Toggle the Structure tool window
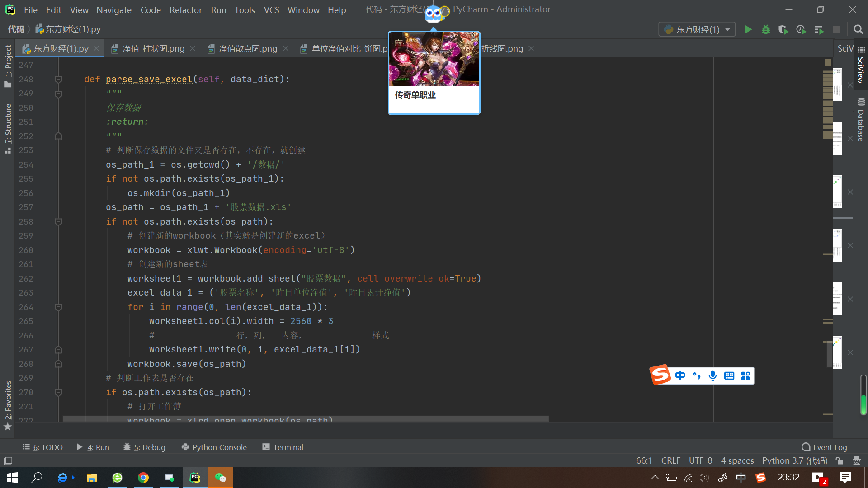Screen dimensions: 868x488 pyautogui.click(x=8, y=128)
